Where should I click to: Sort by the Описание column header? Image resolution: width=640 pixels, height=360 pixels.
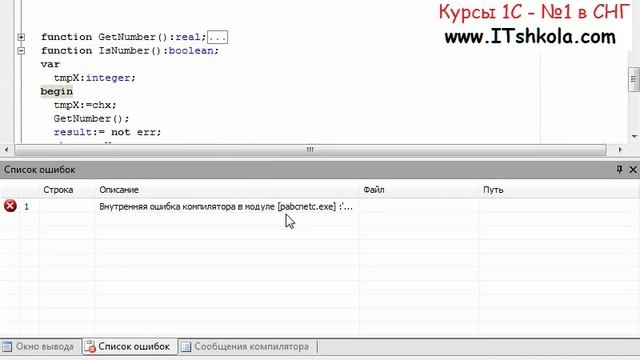tap(119, 190)
